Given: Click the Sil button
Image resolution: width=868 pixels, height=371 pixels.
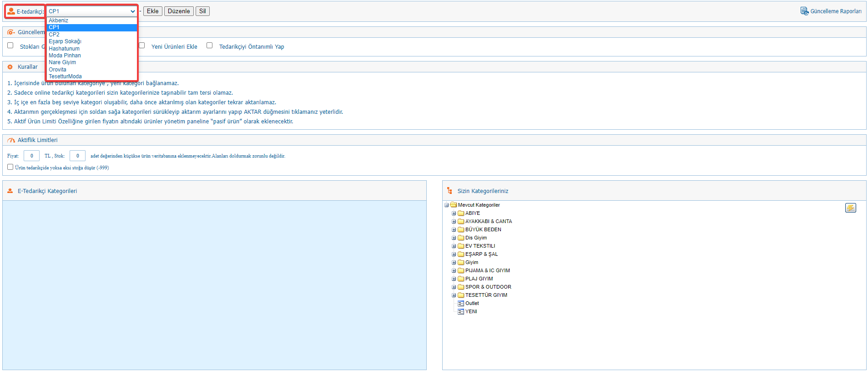Looking at the screenshot, I should pyautogui.click(x=202, y=11).
